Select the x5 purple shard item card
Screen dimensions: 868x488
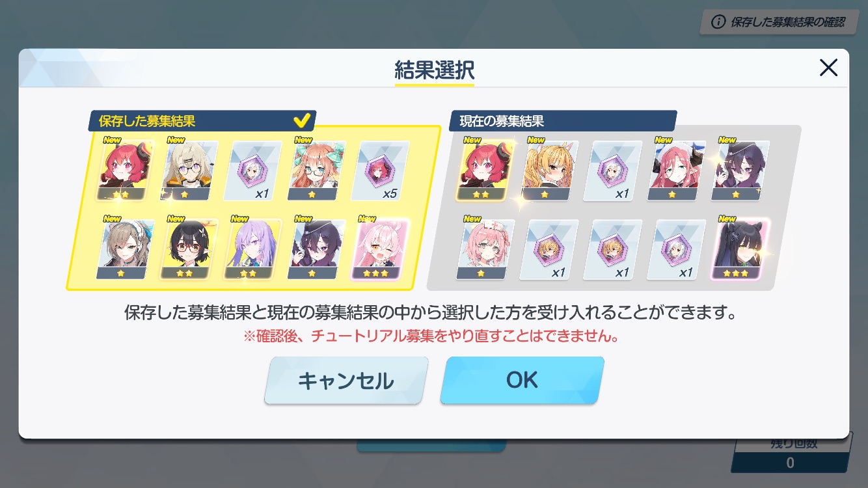pyautogui.click(x=381, y=170)
